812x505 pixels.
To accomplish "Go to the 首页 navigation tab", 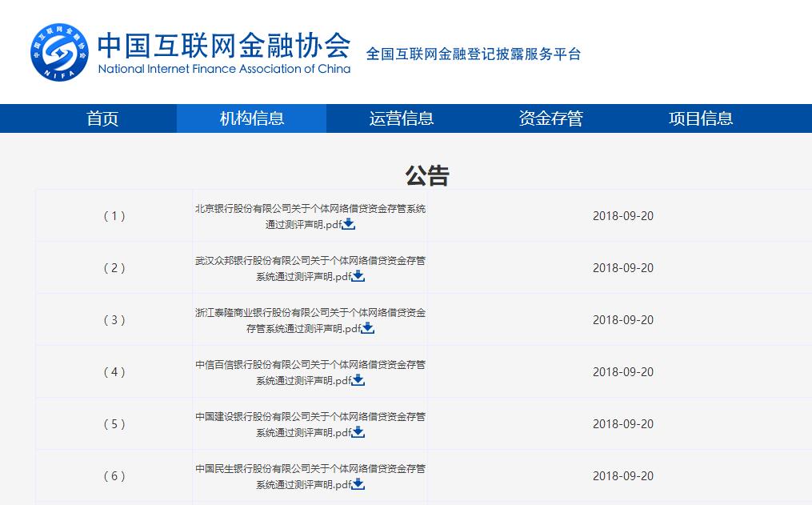I will point(102,118).
